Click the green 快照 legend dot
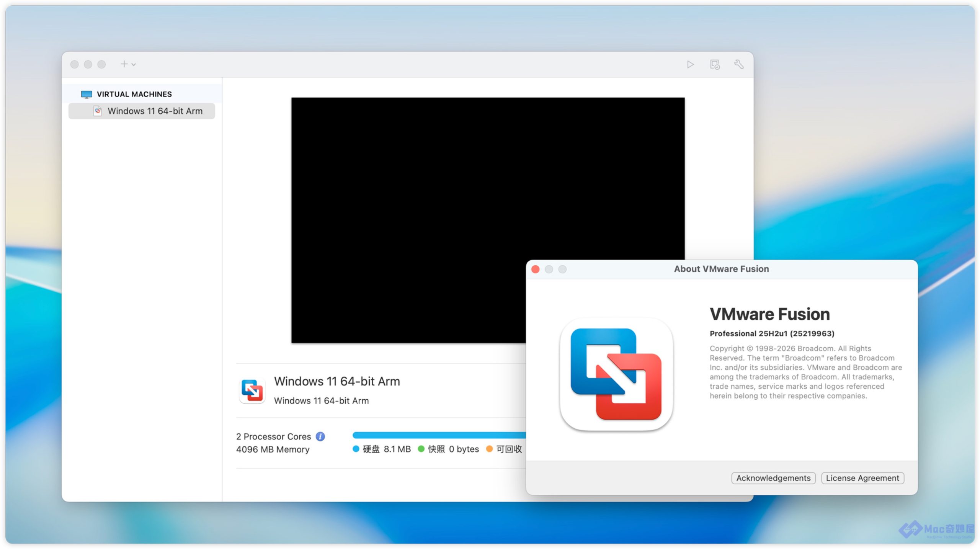Image resolution: width=980 pixels, height=549 pixels. point(421,449)
